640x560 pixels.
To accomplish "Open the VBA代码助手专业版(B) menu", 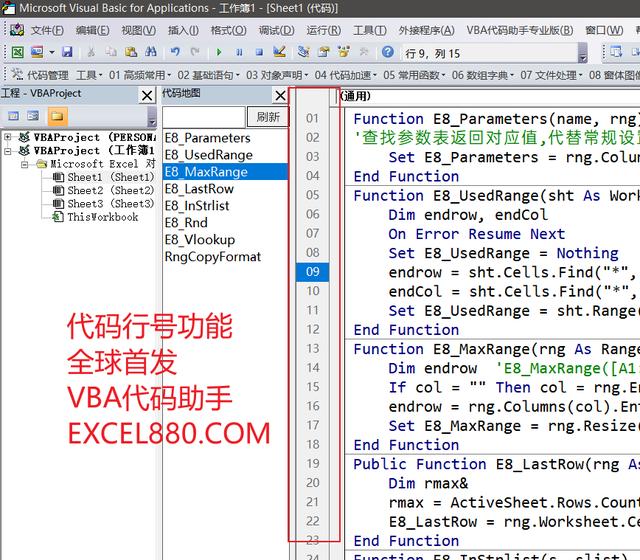I will pyautogui.click(x=520, y=30).
